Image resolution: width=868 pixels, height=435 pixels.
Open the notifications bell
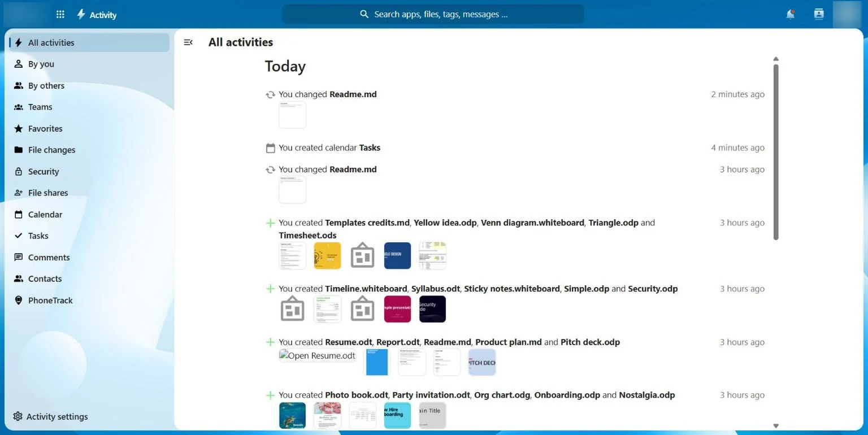pyautogui.click(x=791, y=15)
